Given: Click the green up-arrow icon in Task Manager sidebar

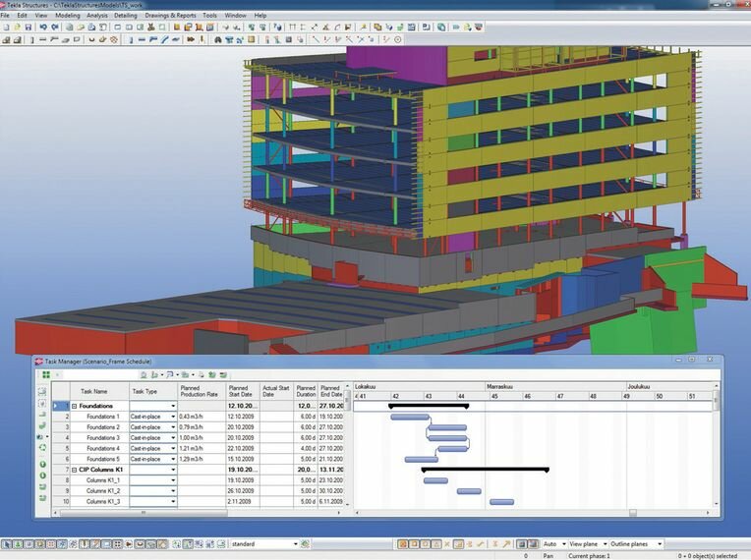Looking at the screenshot, I should tap(42, 465).
